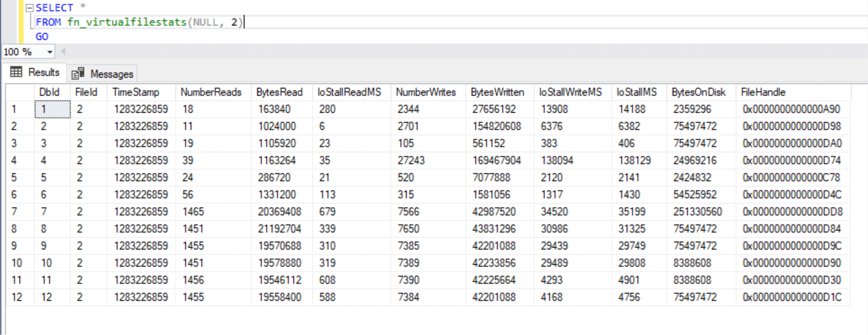Open the 100 % zoom dropdown
This screenshot has height=335, width=868.
tap(50, 52)
